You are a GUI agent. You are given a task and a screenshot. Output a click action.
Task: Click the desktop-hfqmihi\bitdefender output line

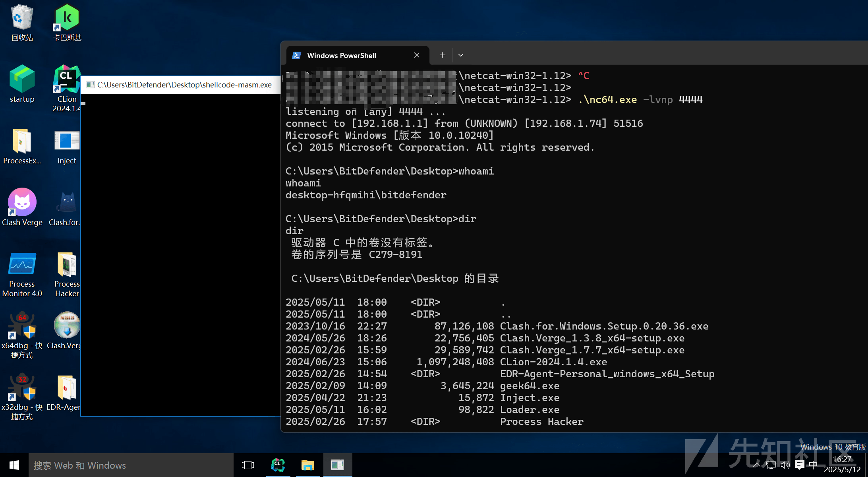coord(366,195)
